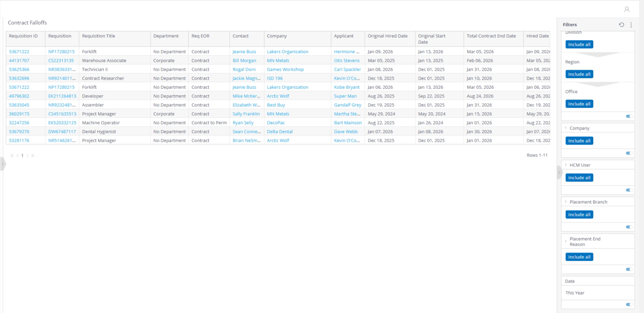644x313 pixels.
Task: Open requisition ID 44131707
Action: coord(19,61)
